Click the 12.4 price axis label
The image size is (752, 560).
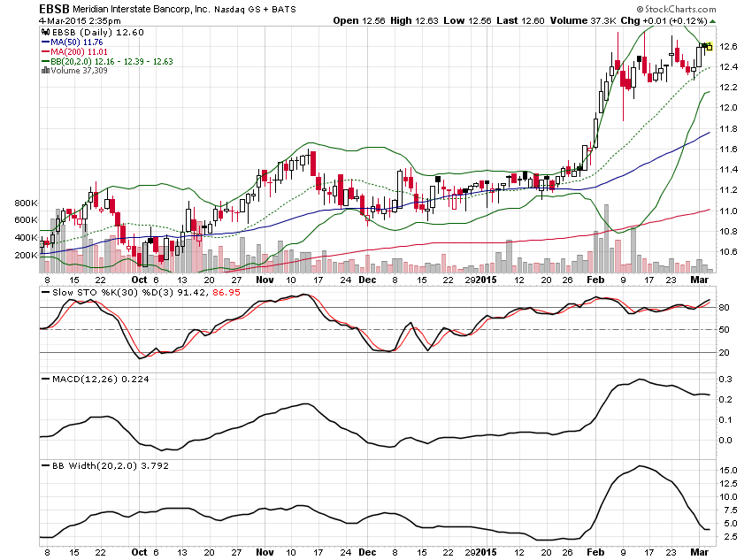(728, 66)
